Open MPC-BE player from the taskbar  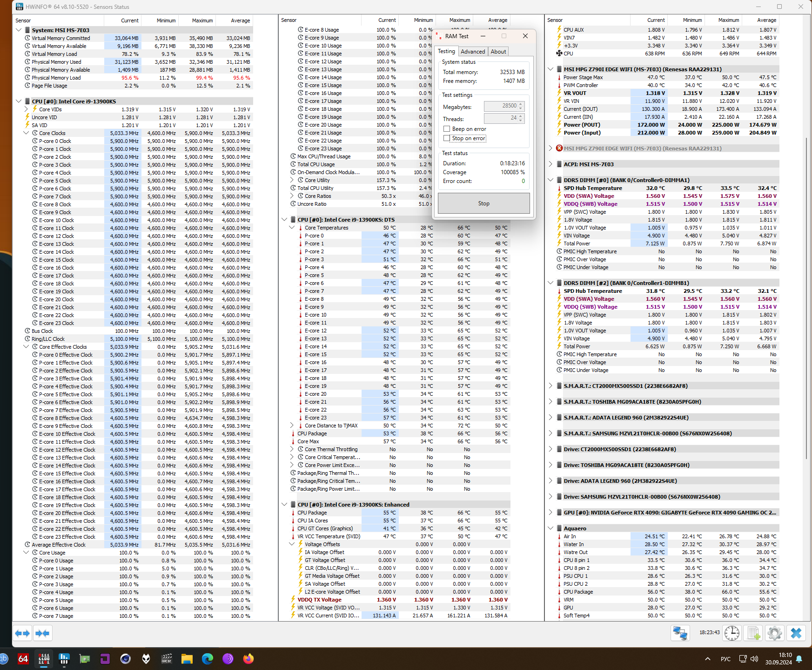pos(167,659)
